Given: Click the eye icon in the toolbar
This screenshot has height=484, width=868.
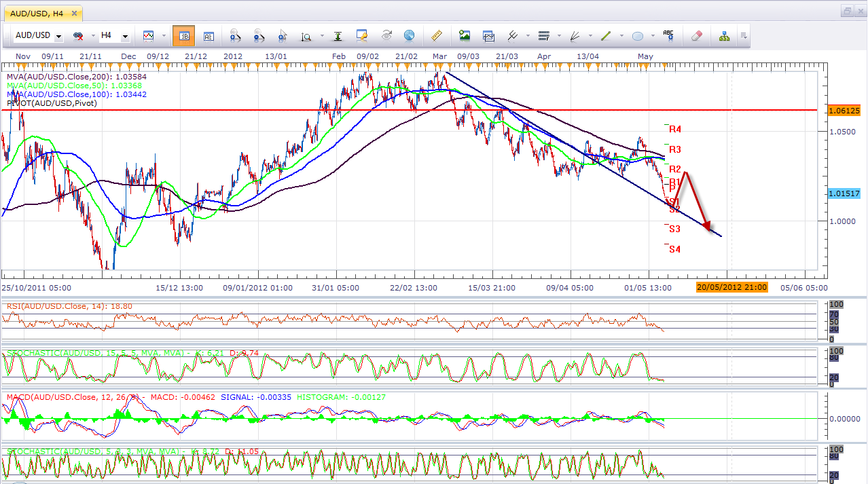Looking at the screenshot, I should [x=386, y=35].
